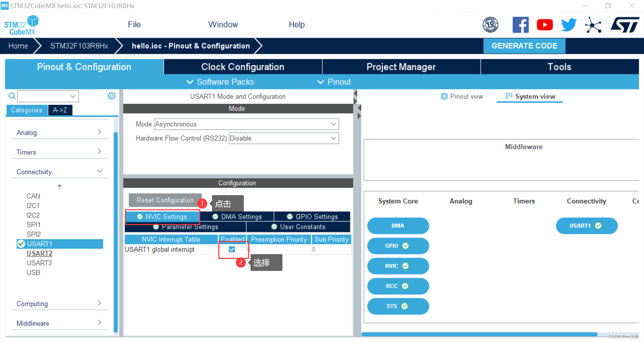Image resolution: width=644 pixels, height=342 pixels.
Task: Open the Help menu
Action: tap(297, 24)
